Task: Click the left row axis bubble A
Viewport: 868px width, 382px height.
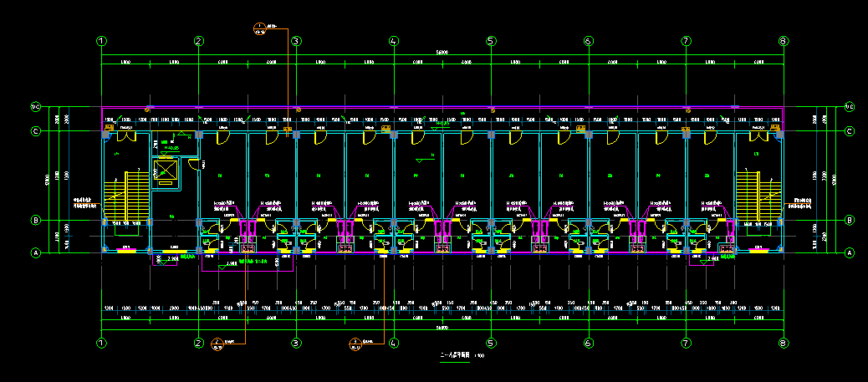Action: (x=36, y=252)
